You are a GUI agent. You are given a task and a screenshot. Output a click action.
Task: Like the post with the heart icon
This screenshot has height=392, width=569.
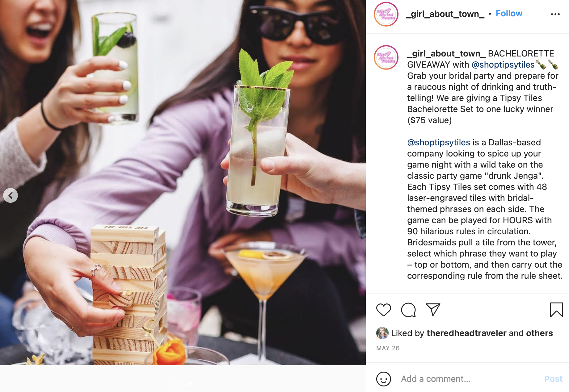click(383, 310)
